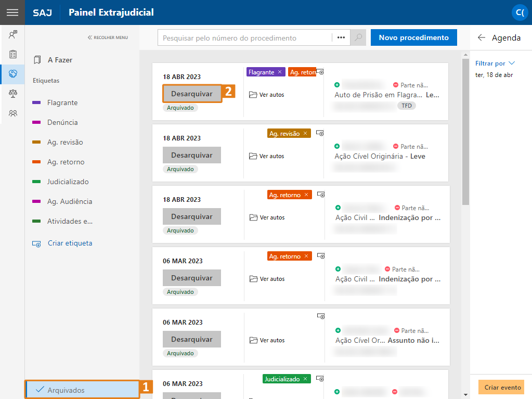Screen dimensions: 532x399
Task: Filter by the Atividades e... label
Action: [62, 221]
